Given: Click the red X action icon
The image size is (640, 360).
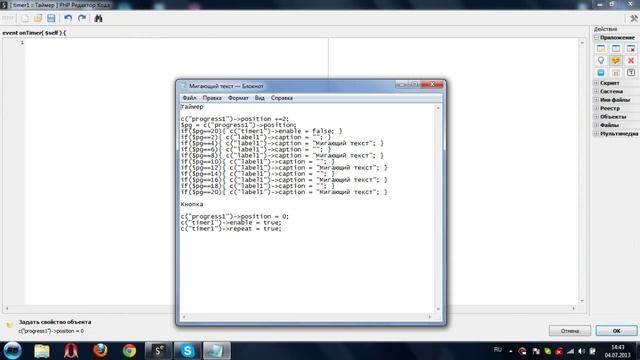Looking at the screenshot, I should [631, 60].
